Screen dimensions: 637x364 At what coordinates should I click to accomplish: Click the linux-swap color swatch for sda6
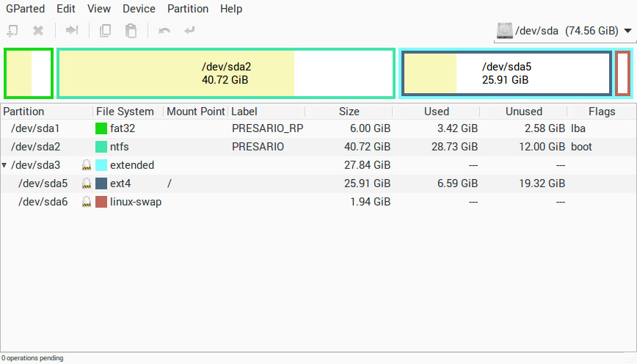click(x=101, y=202)
